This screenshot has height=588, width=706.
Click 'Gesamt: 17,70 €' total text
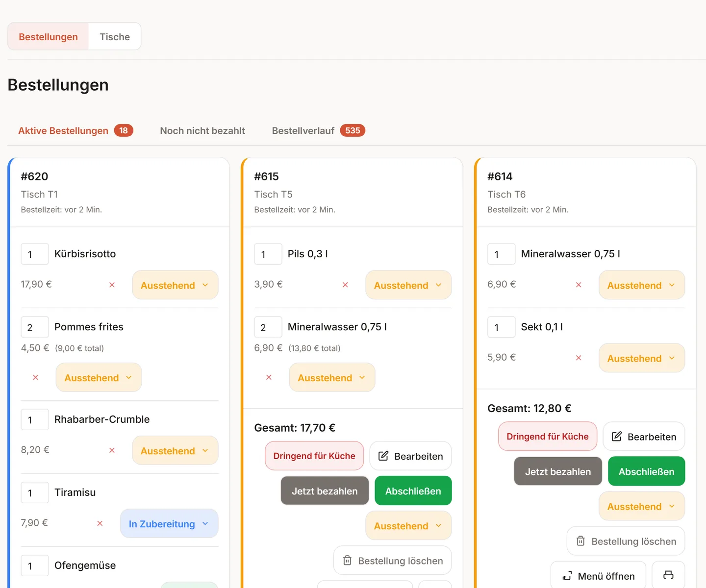pos(295,428)
